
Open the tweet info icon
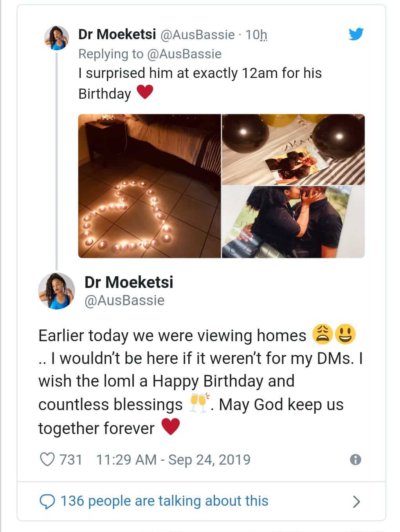(x=355, y=459)
